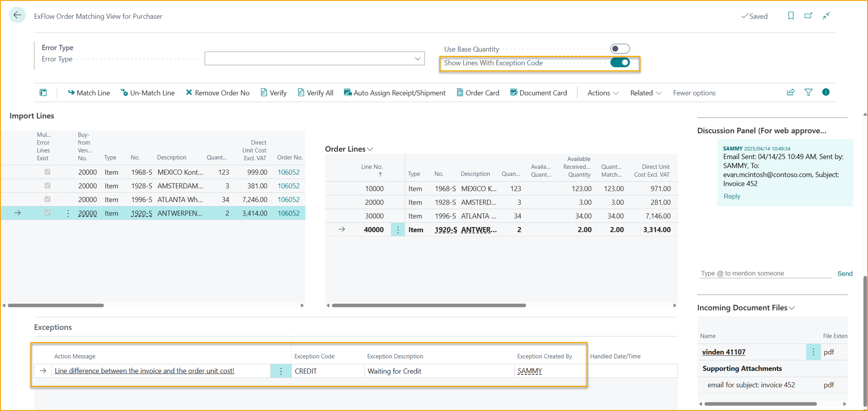
Task: Click Auto Assign Receipt/Shipment action
Action: point(395,93)
